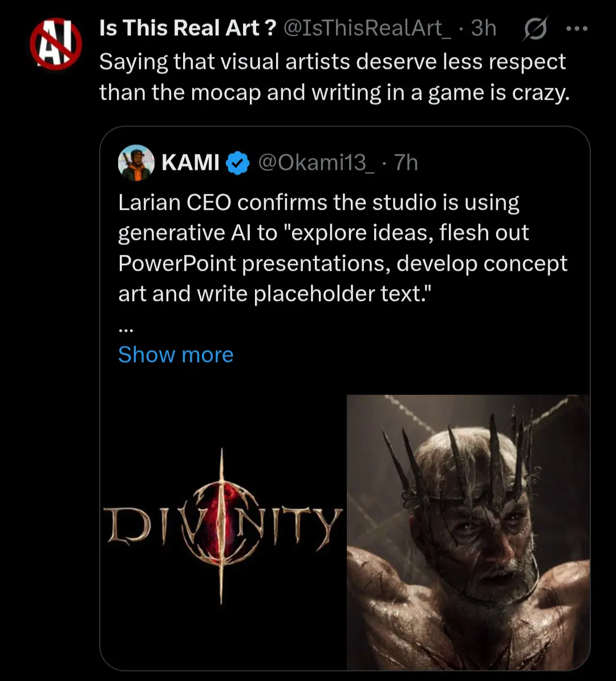The width and height of the screenshot is (616, 681).
Task: Open the Divinity logo image
Action: (224, 525)
